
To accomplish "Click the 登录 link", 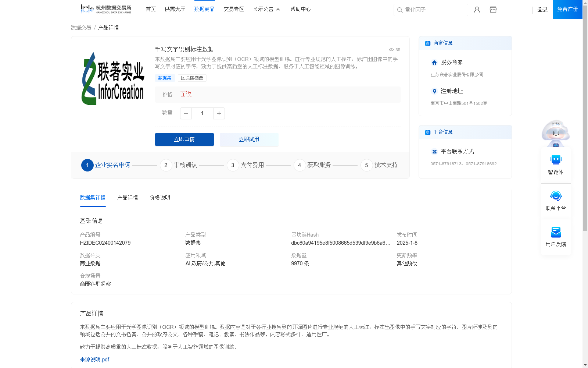I will pyautogui.click(x=542, y=10).
